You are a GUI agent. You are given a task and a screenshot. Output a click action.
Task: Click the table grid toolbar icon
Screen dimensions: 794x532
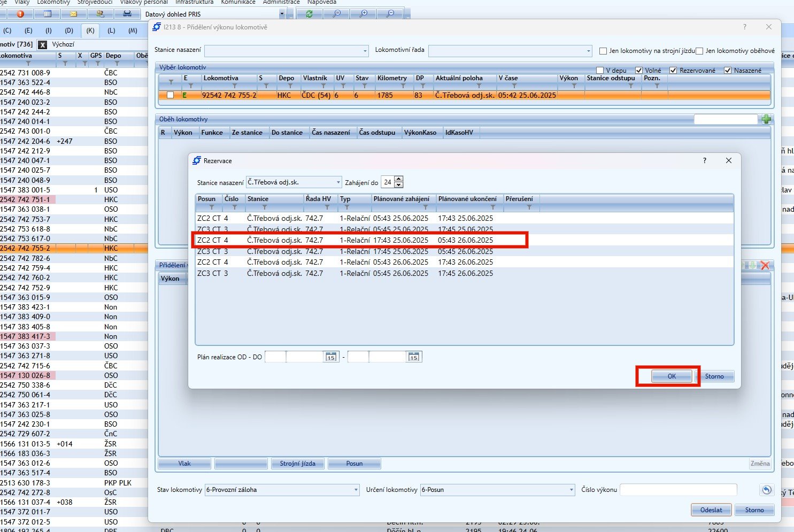(47, 14)
